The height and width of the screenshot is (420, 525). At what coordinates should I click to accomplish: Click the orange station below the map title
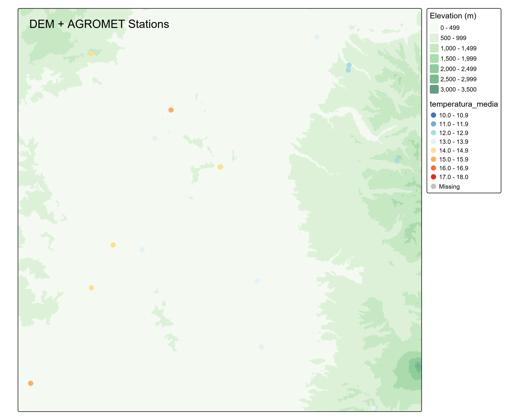click(x=171, y=110)
